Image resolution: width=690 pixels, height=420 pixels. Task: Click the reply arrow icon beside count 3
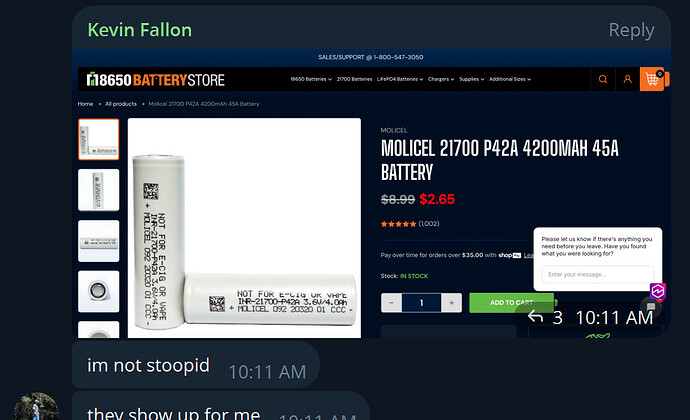click(535, 317)
